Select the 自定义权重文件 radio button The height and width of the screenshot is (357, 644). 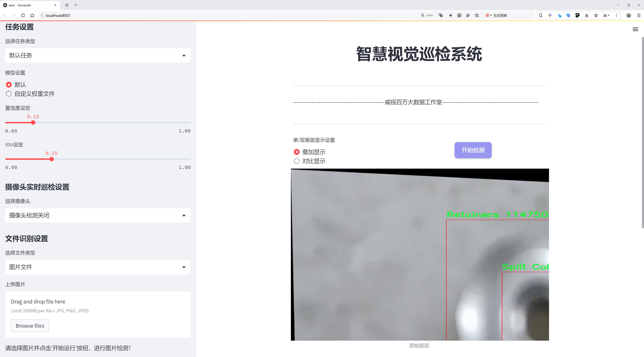click(x=9, y=94)
